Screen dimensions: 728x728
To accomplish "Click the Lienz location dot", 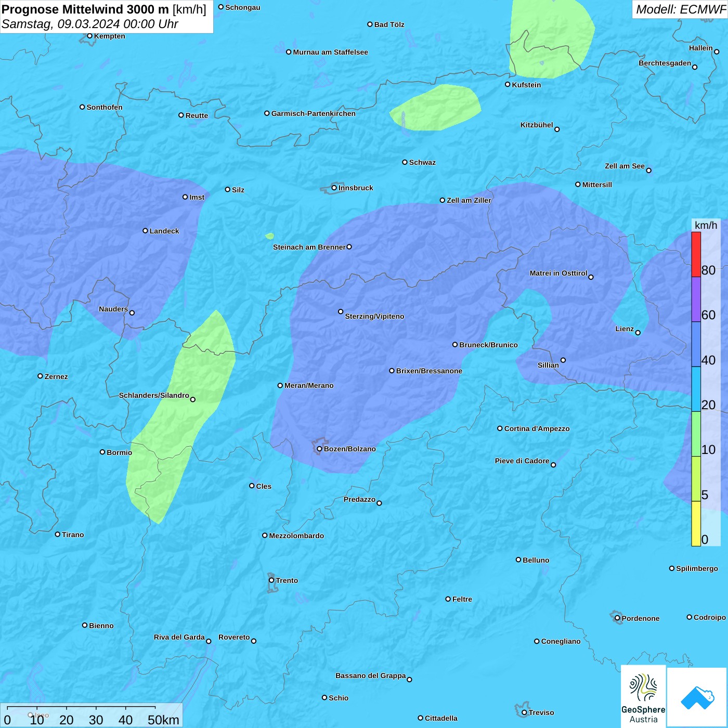I will click(638, 333).
